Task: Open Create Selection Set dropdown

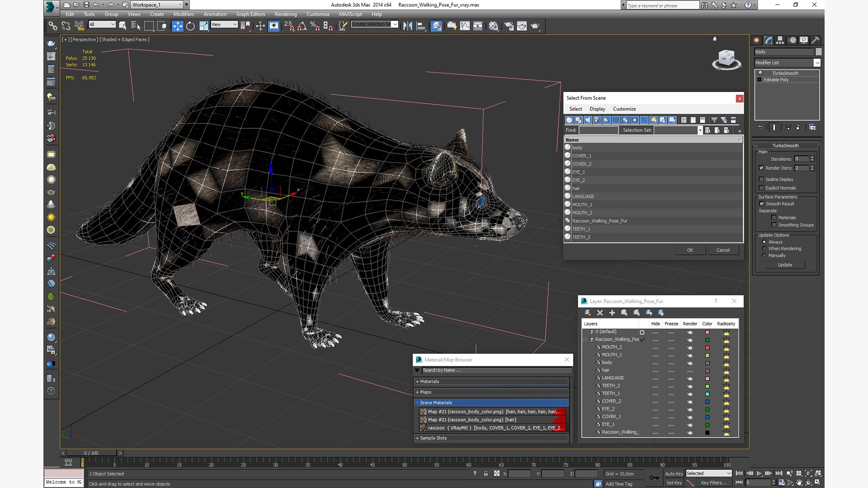Action: (375, 24)
